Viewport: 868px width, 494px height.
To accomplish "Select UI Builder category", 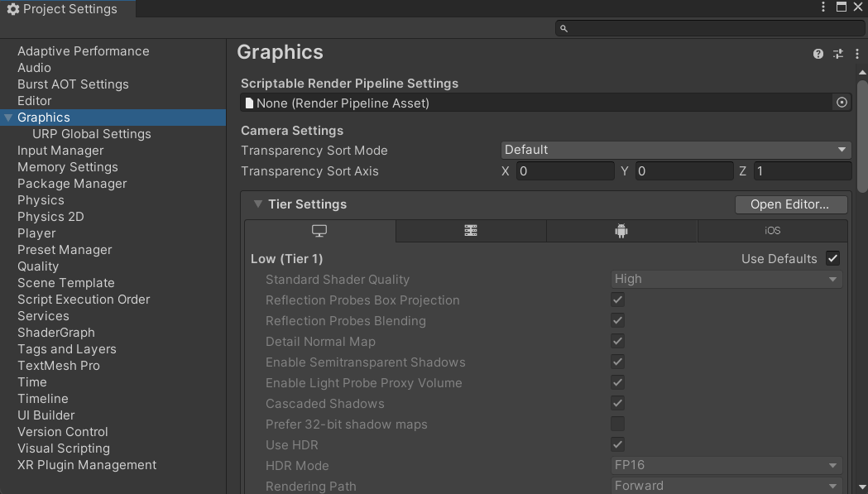I will click(x=46, y=415).
